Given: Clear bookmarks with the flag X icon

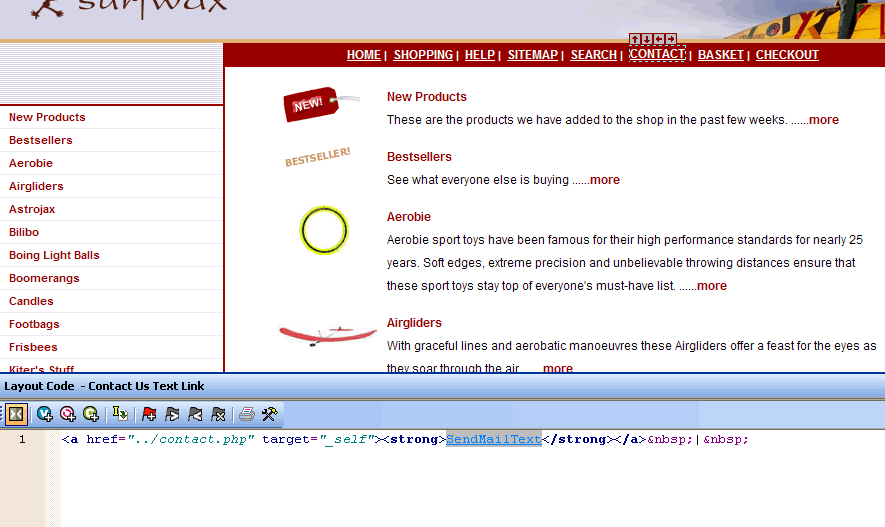Looking at the screenshot, I should 218,414.
